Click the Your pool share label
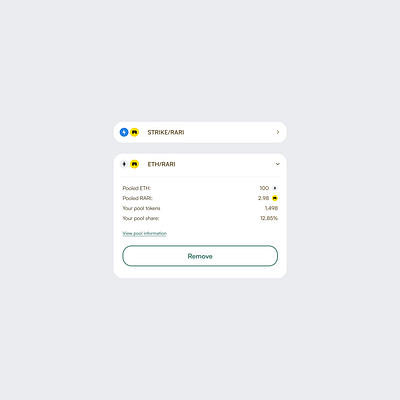Viewport: 400px width, 400px height. pos(141,218)
